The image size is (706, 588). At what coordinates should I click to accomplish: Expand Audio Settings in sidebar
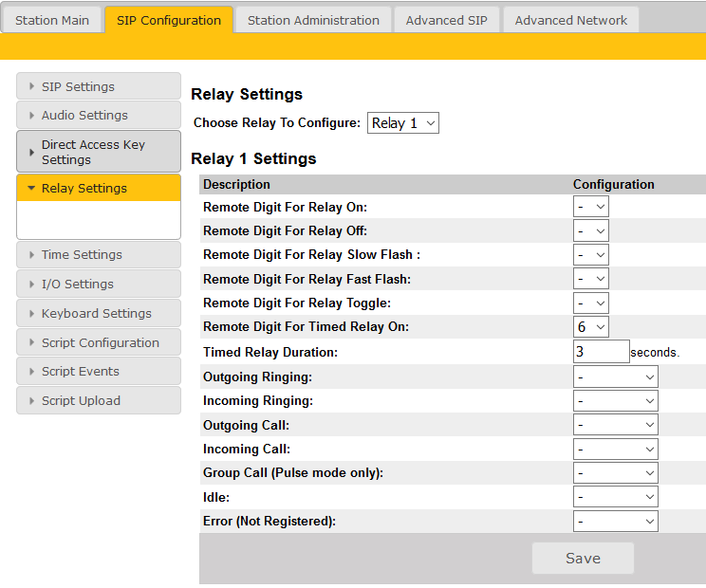(x=98, y=116)
